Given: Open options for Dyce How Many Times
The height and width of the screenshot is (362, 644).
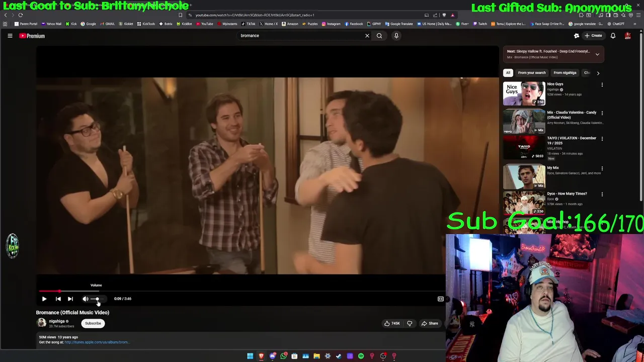Looking at the screenshot, I should (x=602, y=194).
